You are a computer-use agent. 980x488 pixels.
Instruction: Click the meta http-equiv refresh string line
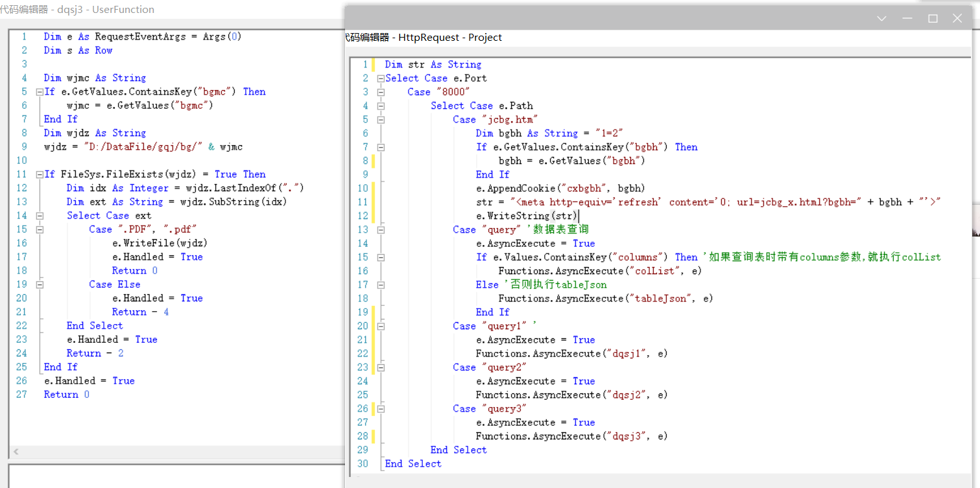click(708, 202)
